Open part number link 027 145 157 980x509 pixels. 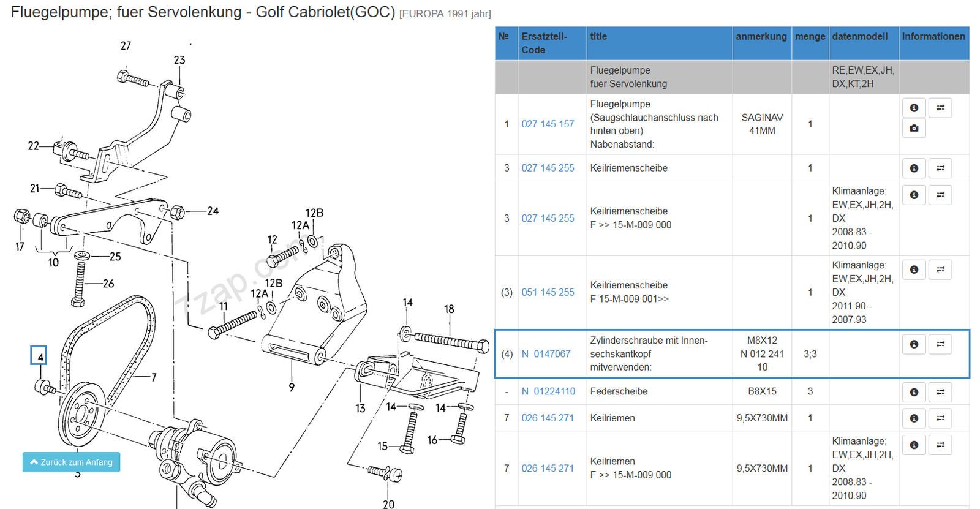coord(548,124)
